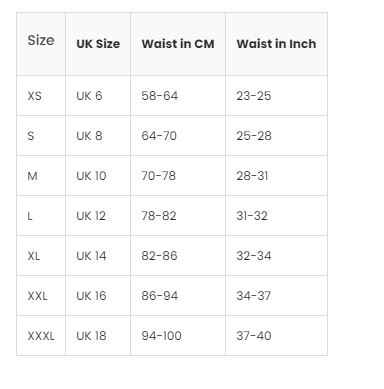Click the Waist in Inch header
The width and height of the screenshot is (384, 389).
coord(276,44)
